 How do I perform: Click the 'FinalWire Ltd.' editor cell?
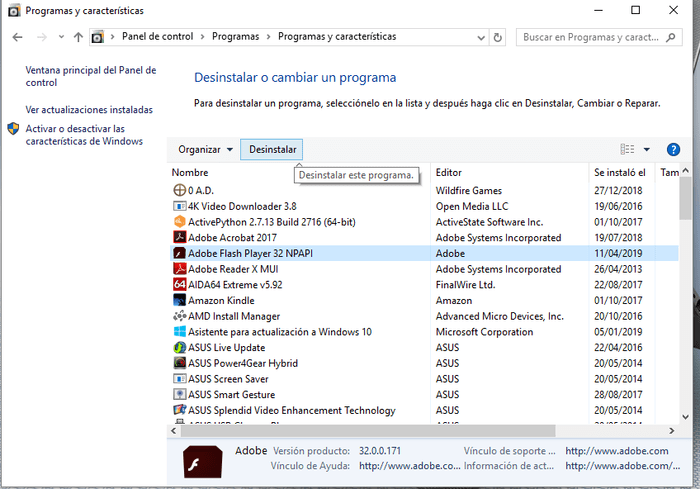coord(465,284)
